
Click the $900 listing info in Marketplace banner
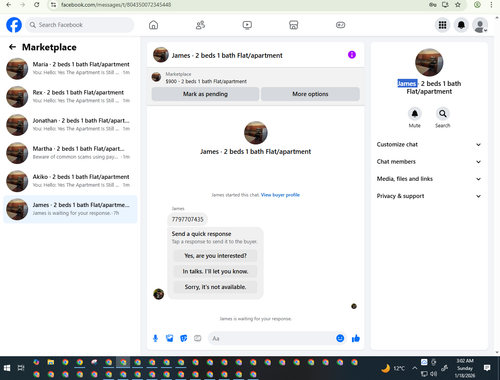point(206,81)
